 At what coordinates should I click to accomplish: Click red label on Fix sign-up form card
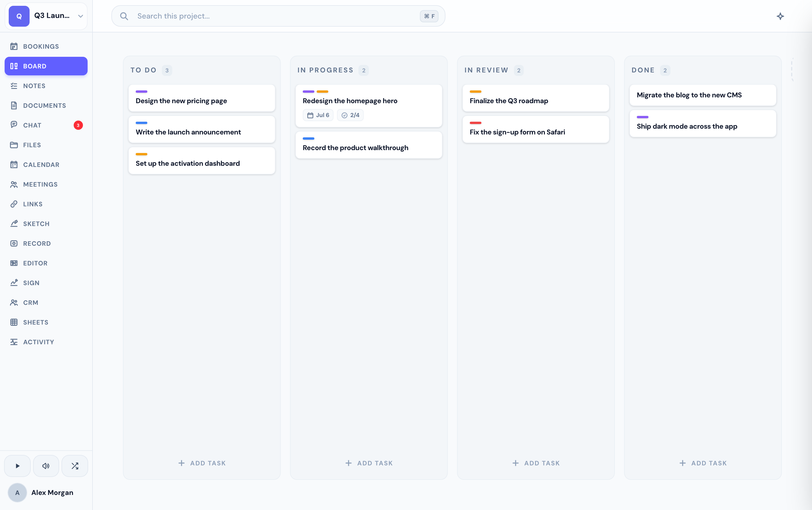coord(476,123)
